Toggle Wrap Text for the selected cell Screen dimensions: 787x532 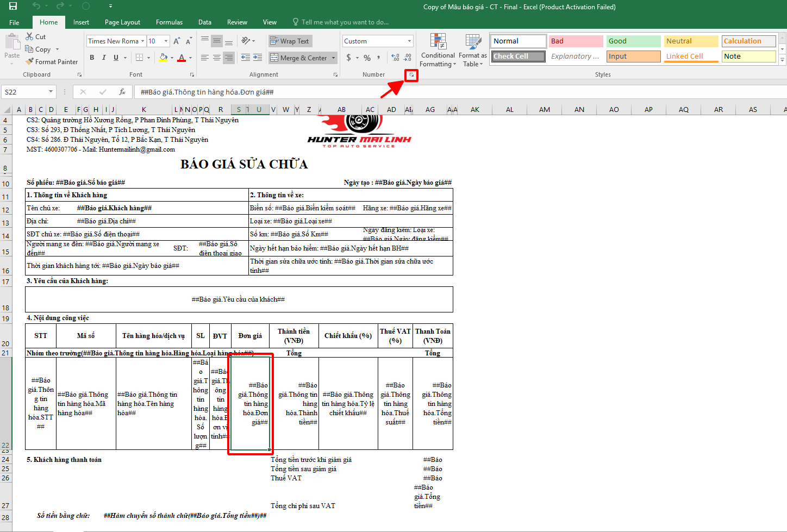290,41
